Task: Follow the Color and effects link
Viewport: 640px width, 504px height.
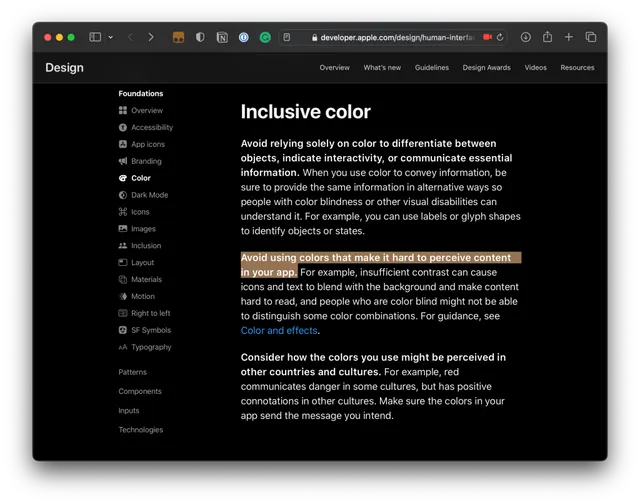Action: coord(279,330)
